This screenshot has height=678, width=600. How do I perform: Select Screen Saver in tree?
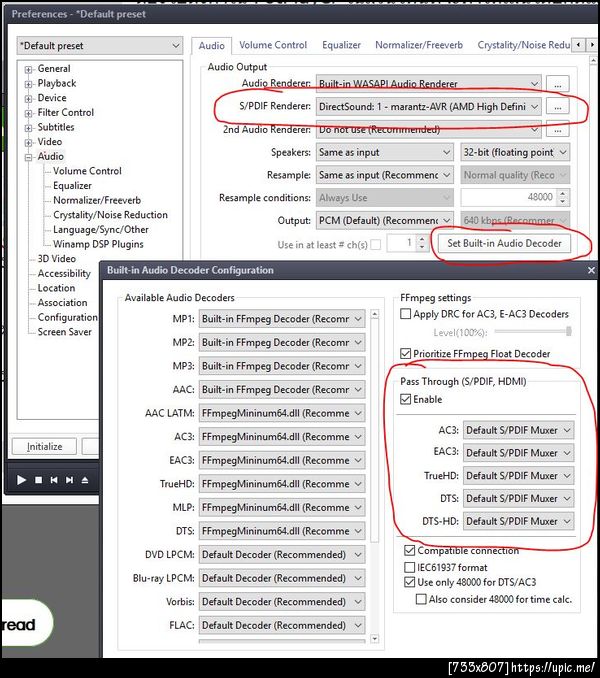[64, 332]
